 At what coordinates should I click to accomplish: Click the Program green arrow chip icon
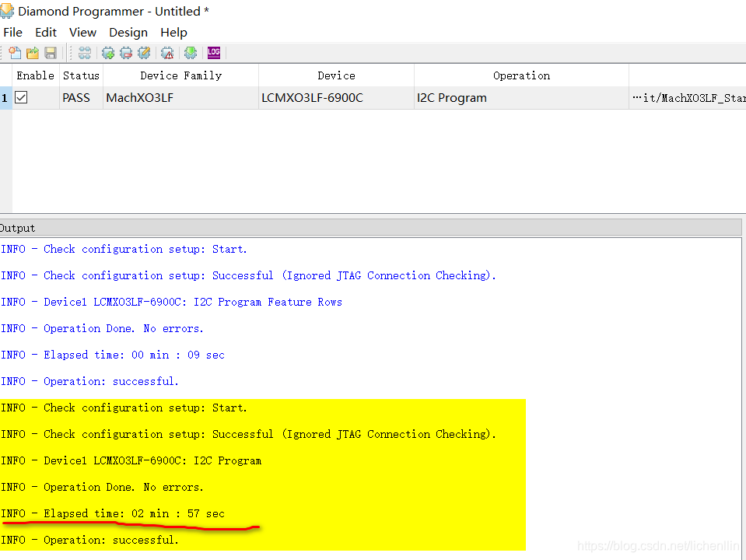191,53
